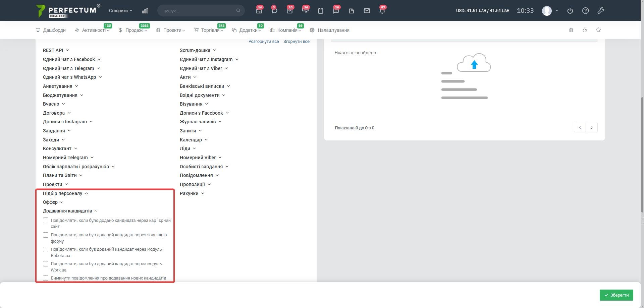Open the tasks checkbox icon with badge 13
The width and height of the screenshot is (644, 308).
click(x=290, y=11)
